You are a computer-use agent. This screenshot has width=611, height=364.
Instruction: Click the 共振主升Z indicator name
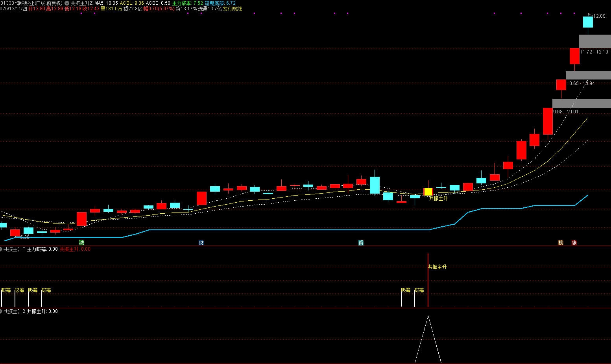[x=82, y=3]
